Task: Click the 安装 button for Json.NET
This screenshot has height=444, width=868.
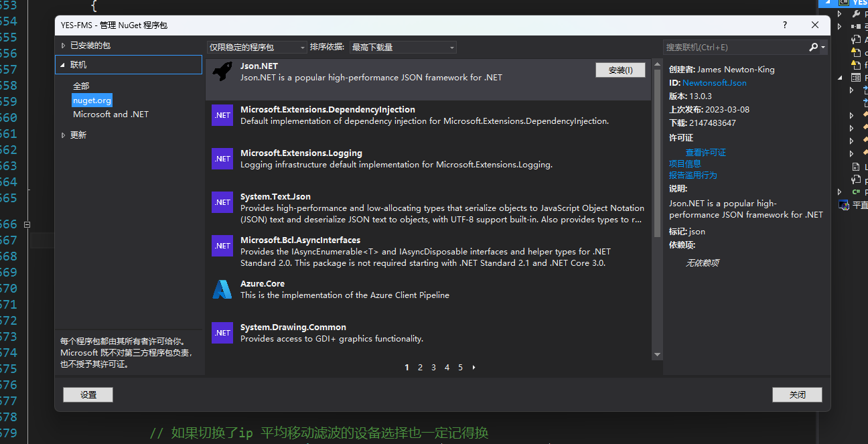Action: [x=620, y=70]
